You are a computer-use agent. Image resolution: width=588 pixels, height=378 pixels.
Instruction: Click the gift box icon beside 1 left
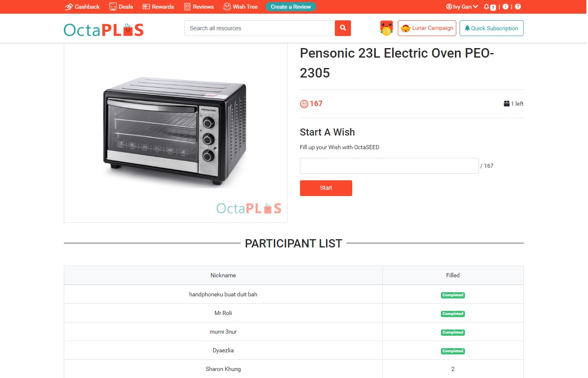coord(506,104)
